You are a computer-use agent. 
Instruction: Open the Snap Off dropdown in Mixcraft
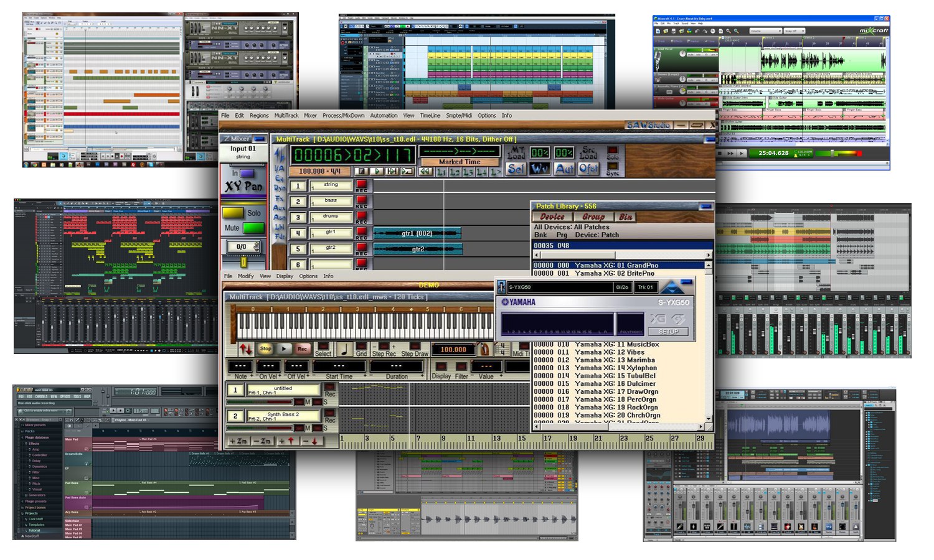[795, 31]
